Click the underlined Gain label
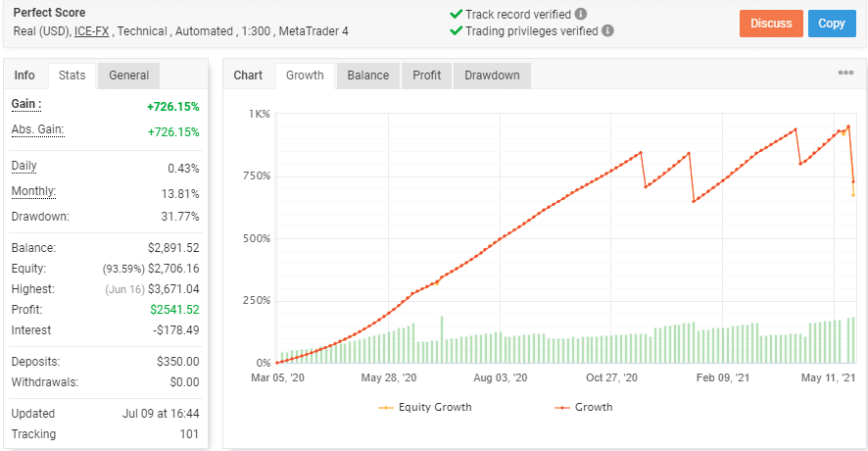 click(x=26, y=104)
